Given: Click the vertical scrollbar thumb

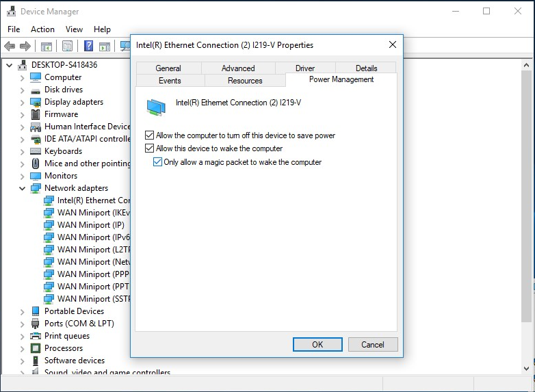Looking at the screenshot, I should [526, 196].
